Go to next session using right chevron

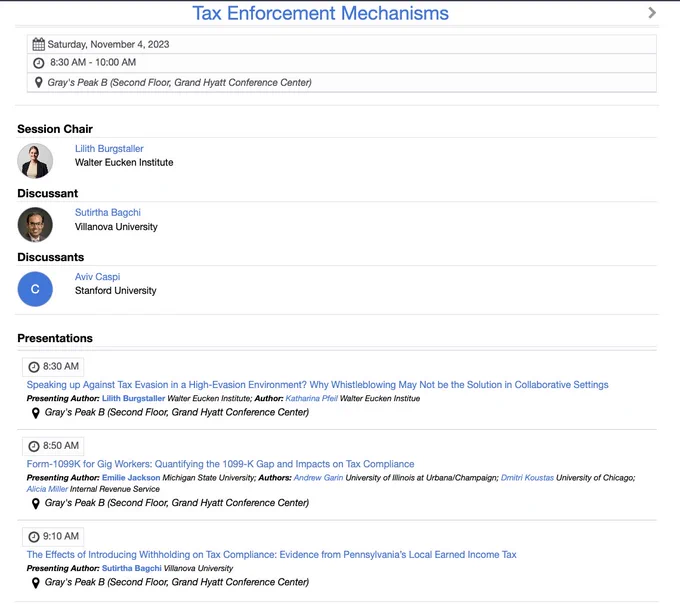pyautogui.click(x=651, y=13)
